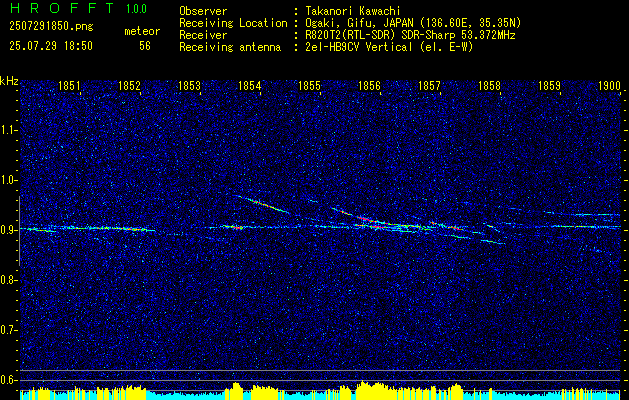The image size is (629, 400).
Task: Click the 1856 time marker
Action: tap(369, 86)
